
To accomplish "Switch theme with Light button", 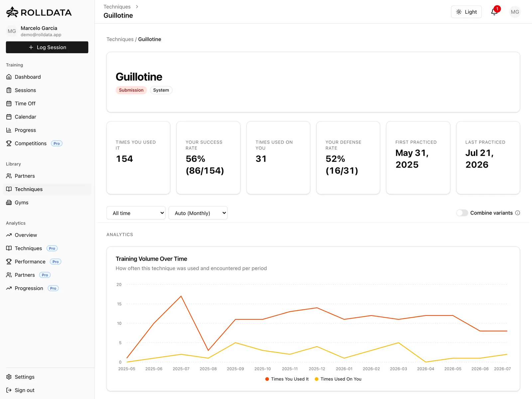I will [466, 12].
